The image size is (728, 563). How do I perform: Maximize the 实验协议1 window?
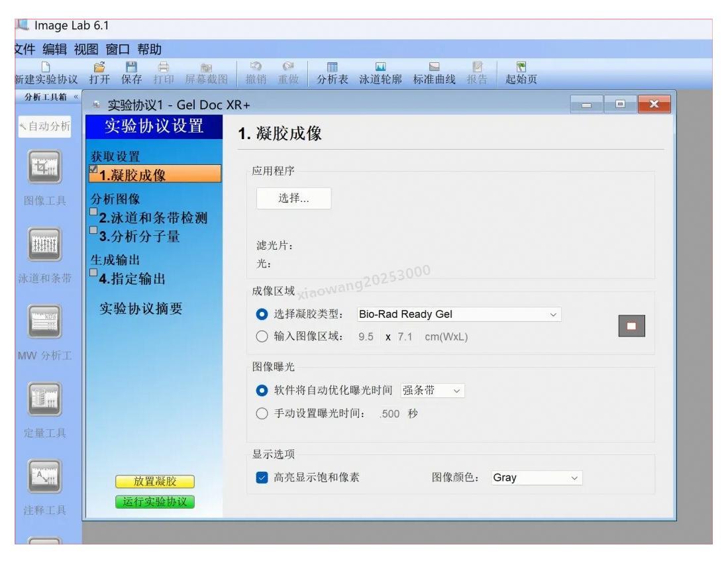(620, 104)
